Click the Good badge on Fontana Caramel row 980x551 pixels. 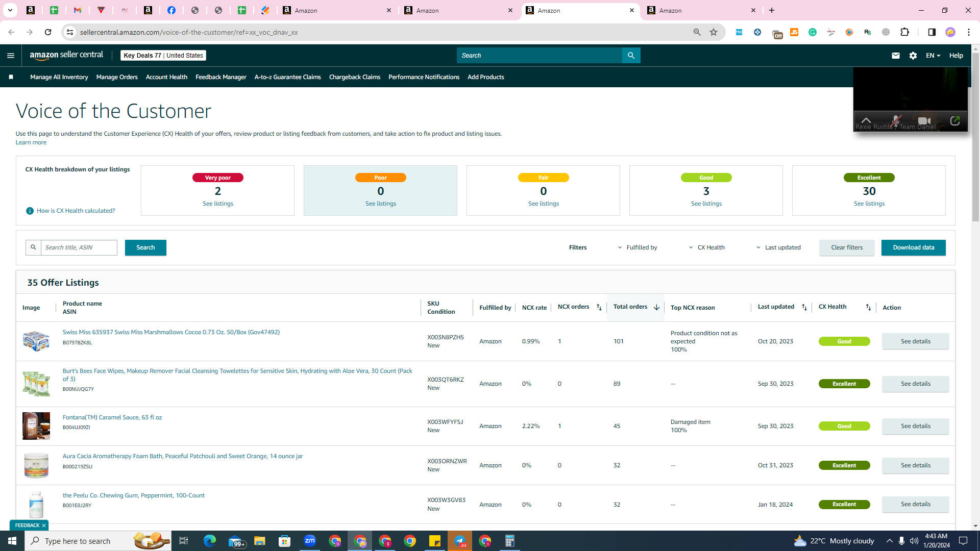(x=844, y=426)
